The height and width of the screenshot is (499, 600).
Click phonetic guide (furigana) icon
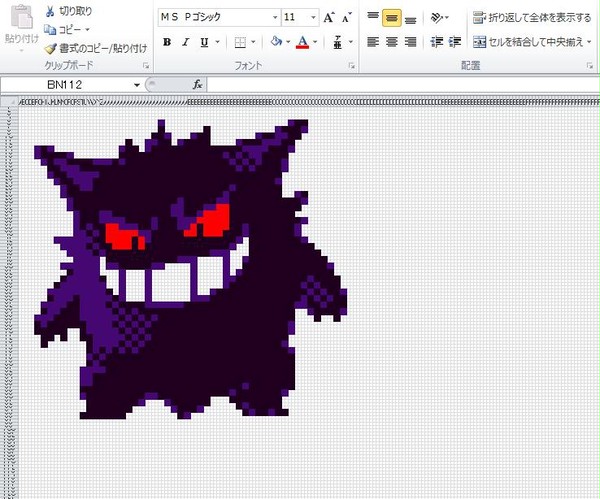click(338, 42)
